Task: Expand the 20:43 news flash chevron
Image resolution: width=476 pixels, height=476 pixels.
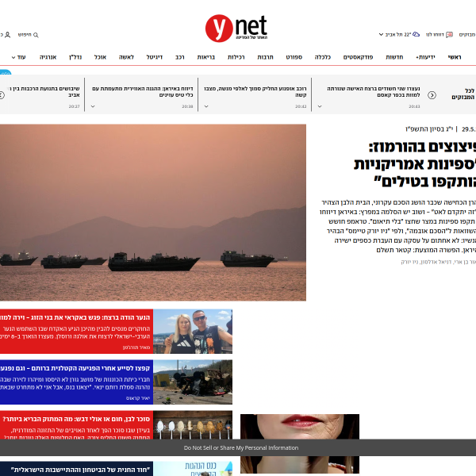Action: (320, 106)
